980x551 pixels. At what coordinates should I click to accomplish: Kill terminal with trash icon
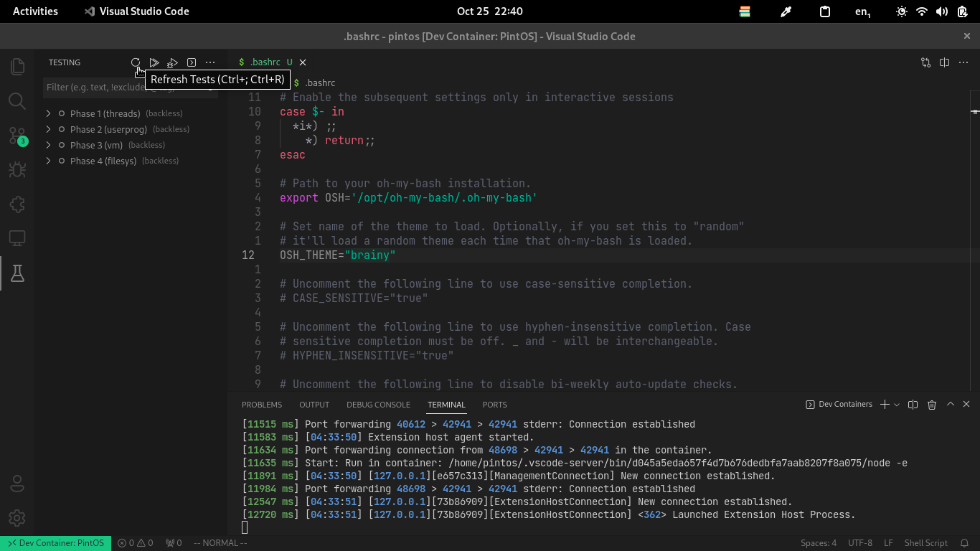(x=932, y=405)
